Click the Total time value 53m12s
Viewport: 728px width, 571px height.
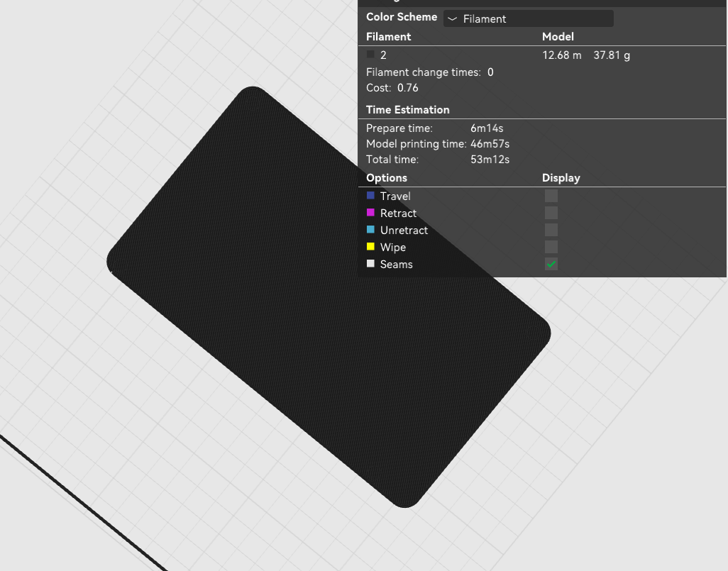490,159
